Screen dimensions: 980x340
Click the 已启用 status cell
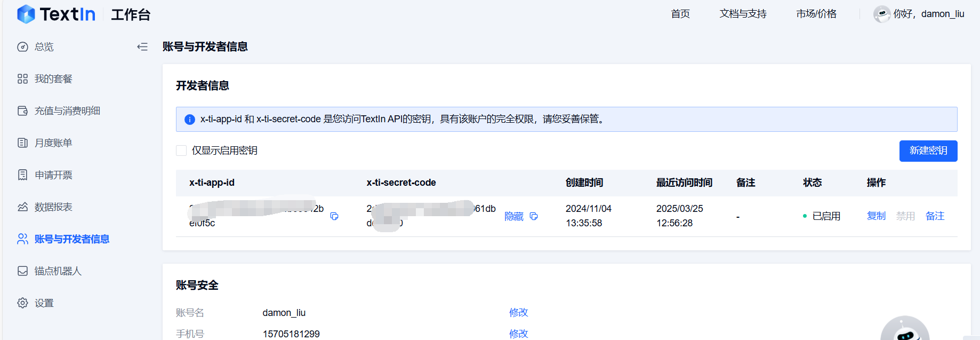click(x=822, y=216)
